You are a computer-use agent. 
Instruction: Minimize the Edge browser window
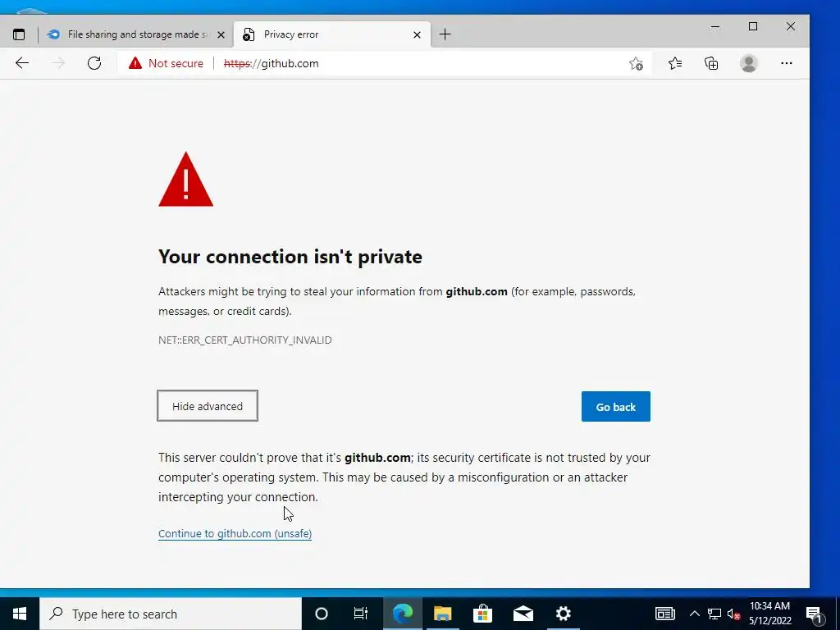pos(715,27)
